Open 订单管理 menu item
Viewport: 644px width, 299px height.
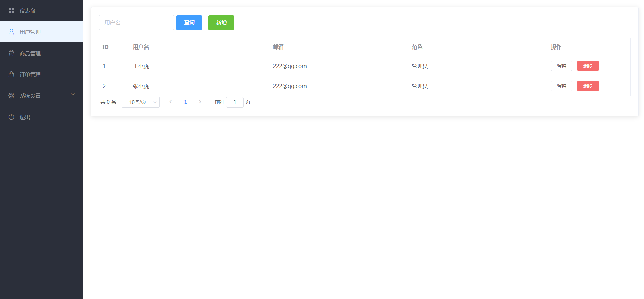coord(41,74)
